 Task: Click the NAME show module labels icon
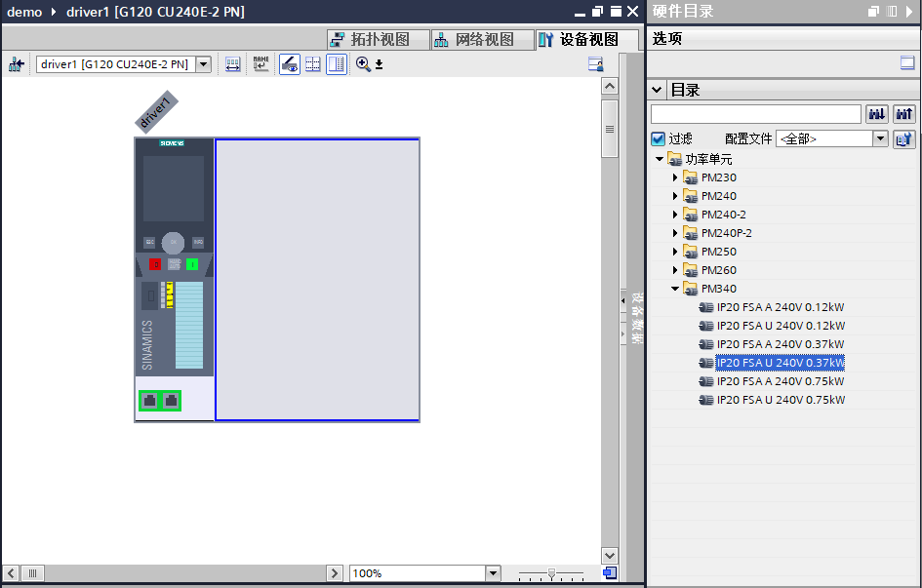pyautogui.click(x=261, y=64)
